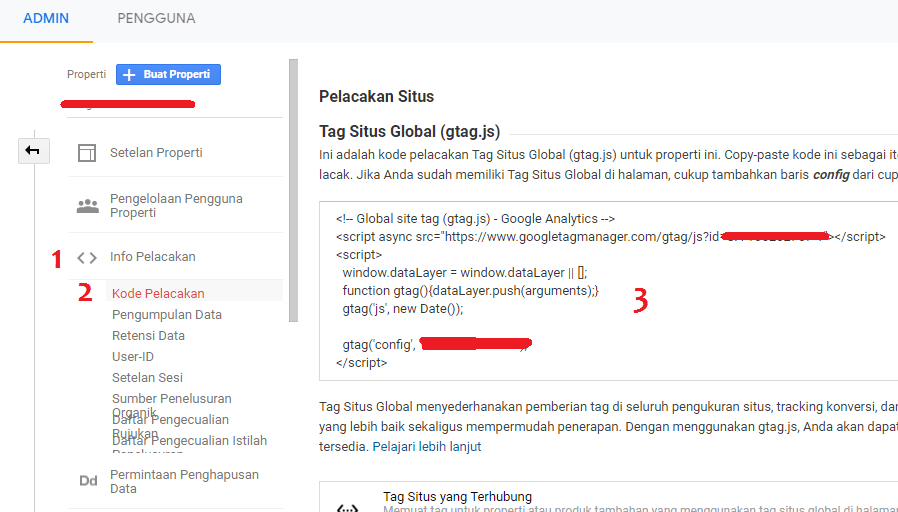Open Retensi Data submenu item
The width and height of the screenshot is (898, 512).
(148, 336)
